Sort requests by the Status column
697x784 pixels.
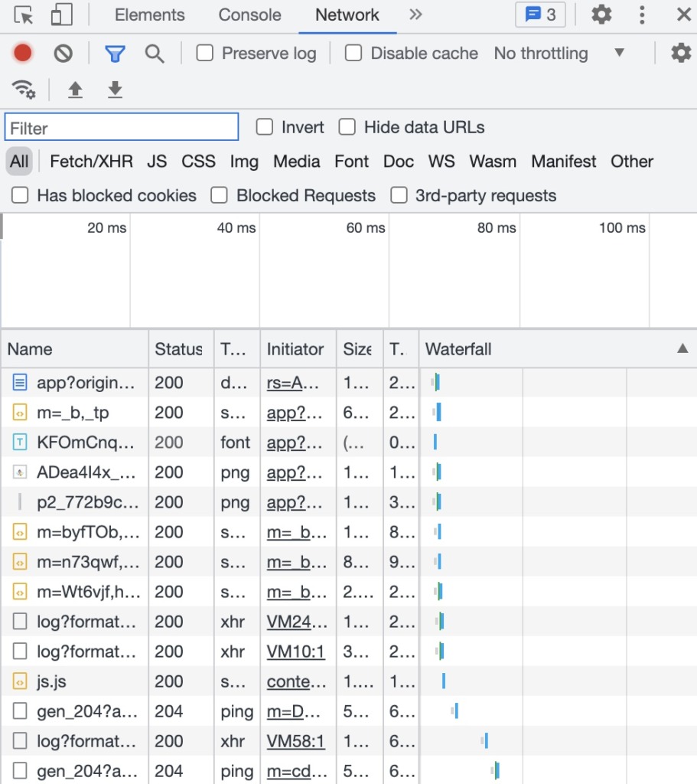(x=181, y=349)
